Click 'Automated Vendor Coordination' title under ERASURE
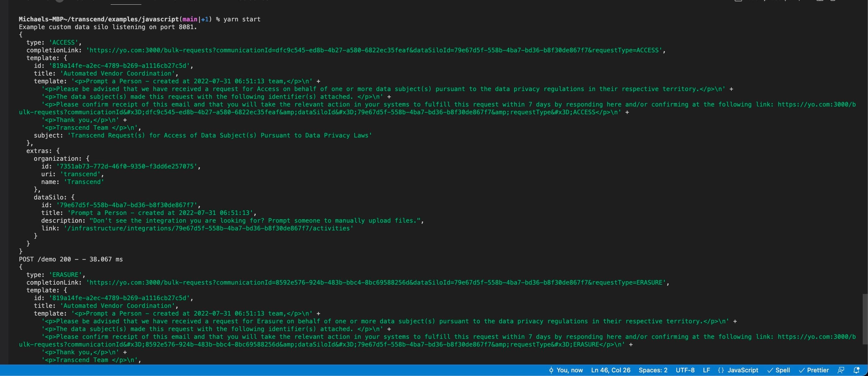 click(117, 306)
